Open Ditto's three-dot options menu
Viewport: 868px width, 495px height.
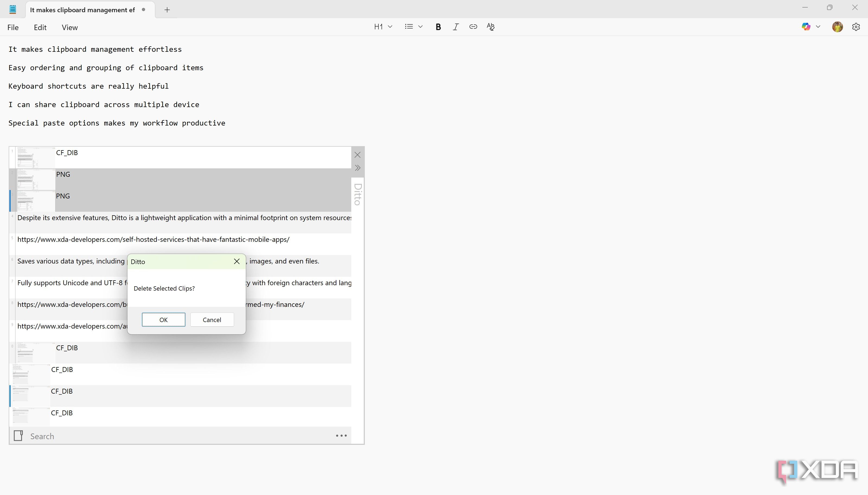point(341,436)
